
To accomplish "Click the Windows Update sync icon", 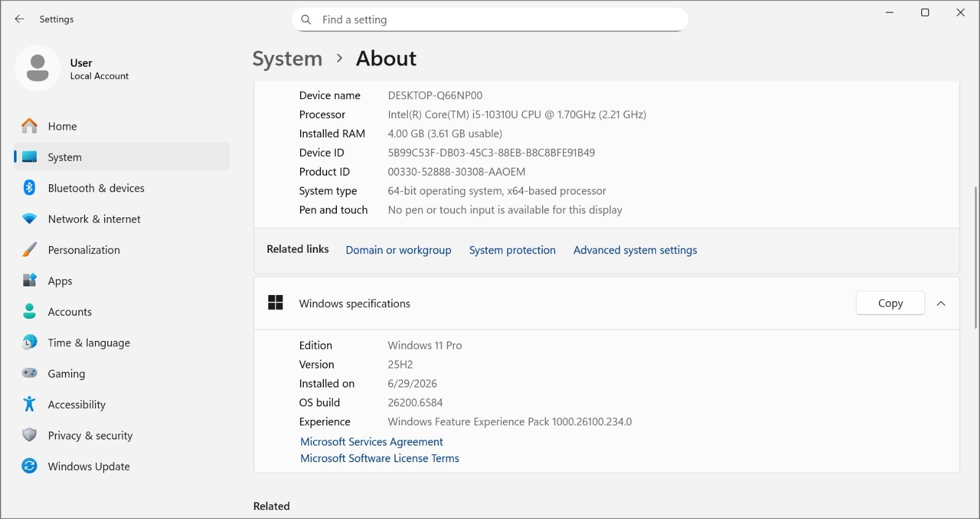I will [x=29, y=466].
